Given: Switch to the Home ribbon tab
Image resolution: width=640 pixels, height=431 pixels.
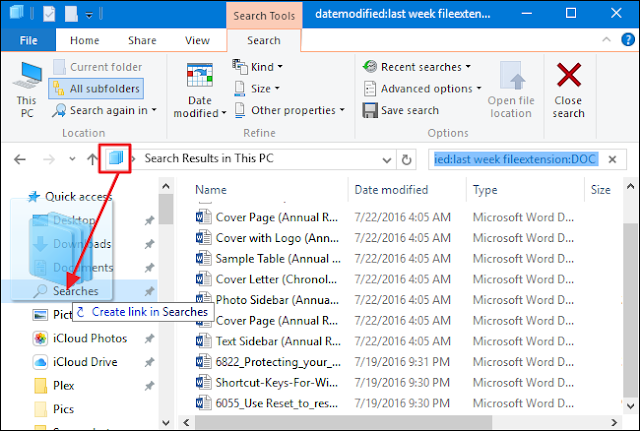Looking at the screenshot, I should pyautogui.click(x=84, y=40).
